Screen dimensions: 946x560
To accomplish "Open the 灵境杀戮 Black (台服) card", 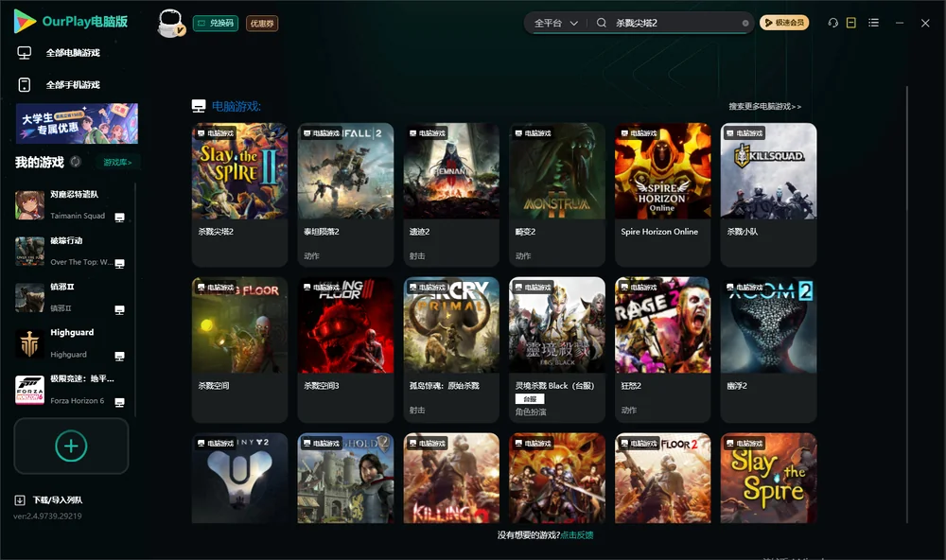I will pos(557,349).
